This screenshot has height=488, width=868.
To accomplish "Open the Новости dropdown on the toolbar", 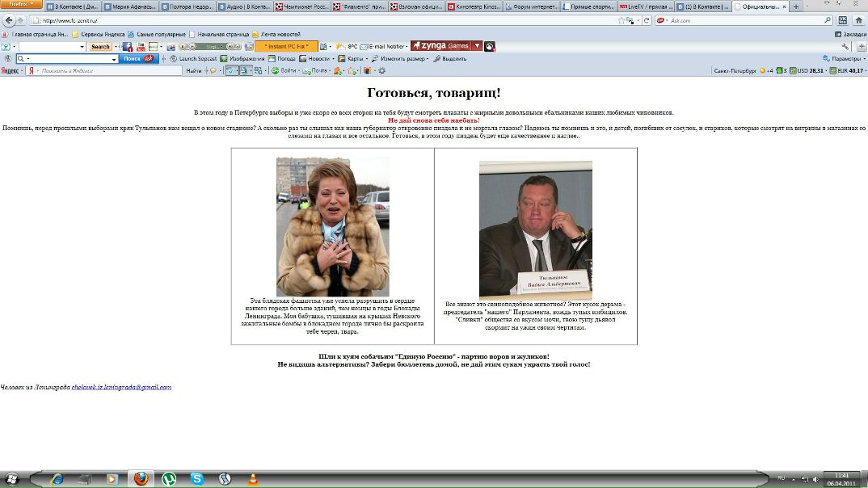I will (x=318, y=59).
